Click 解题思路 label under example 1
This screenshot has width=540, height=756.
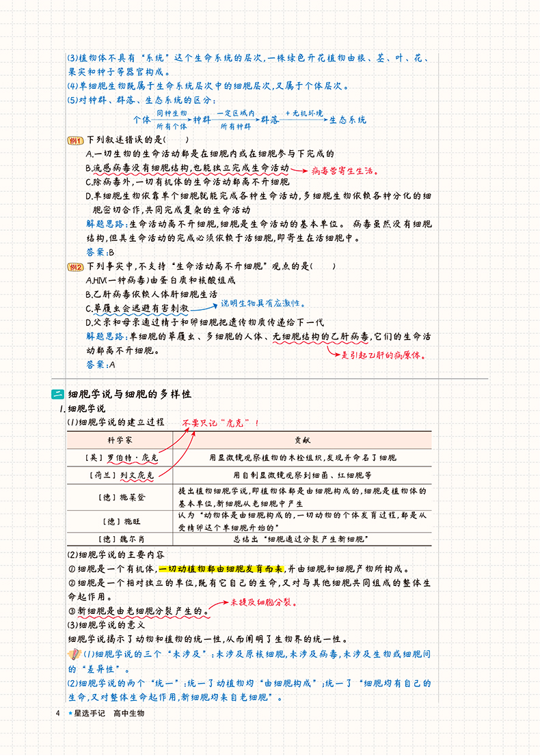107,224
